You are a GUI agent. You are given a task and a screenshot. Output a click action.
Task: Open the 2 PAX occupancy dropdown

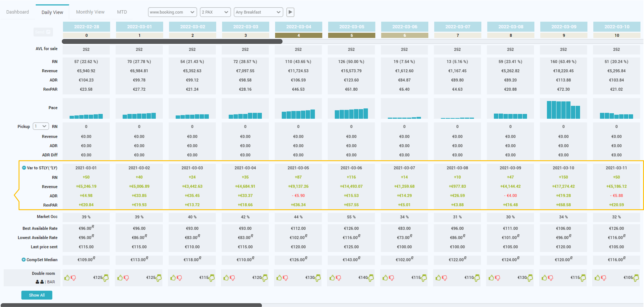click(x=215, y=12)
